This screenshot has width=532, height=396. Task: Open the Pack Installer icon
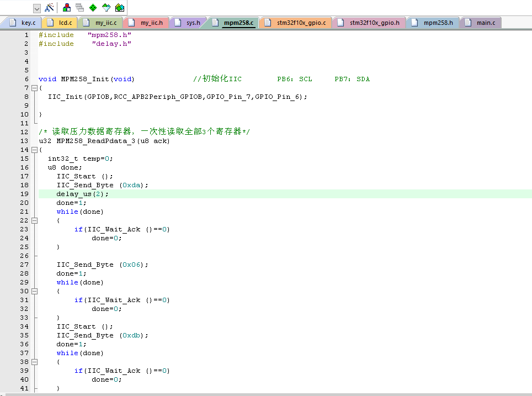pos(119,8)
